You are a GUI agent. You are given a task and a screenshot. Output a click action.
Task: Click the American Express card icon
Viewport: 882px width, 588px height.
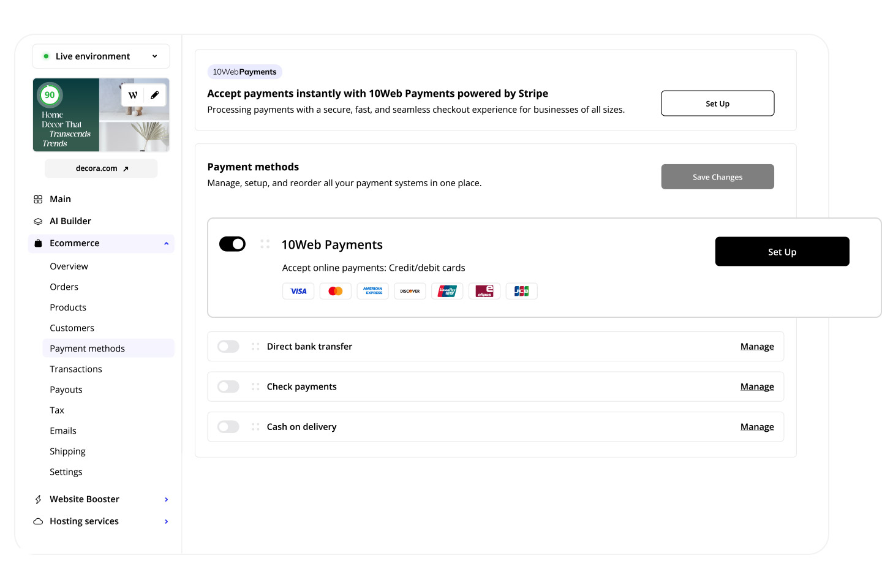click(x=373, y=291)
